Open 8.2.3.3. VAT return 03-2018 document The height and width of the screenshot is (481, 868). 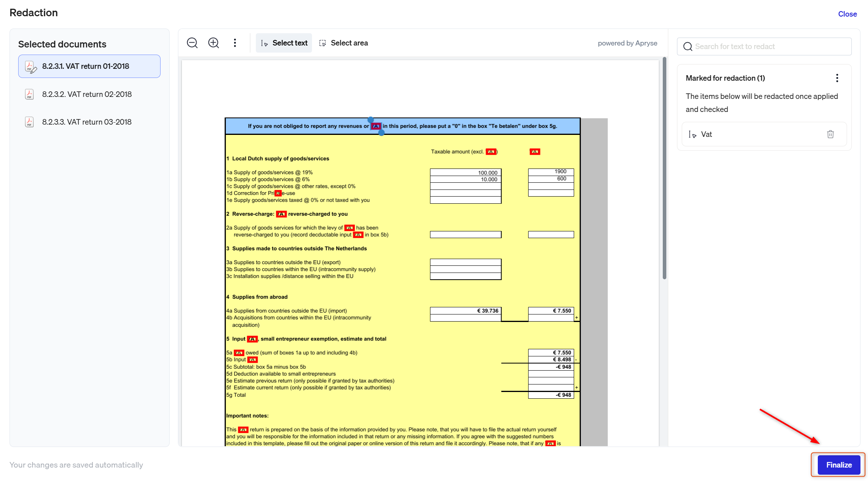click(89, 122)
